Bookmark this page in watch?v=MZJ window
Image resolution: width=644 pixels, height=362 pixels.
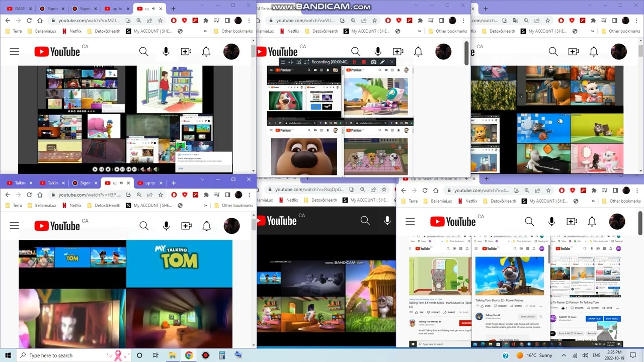[160, 21]
